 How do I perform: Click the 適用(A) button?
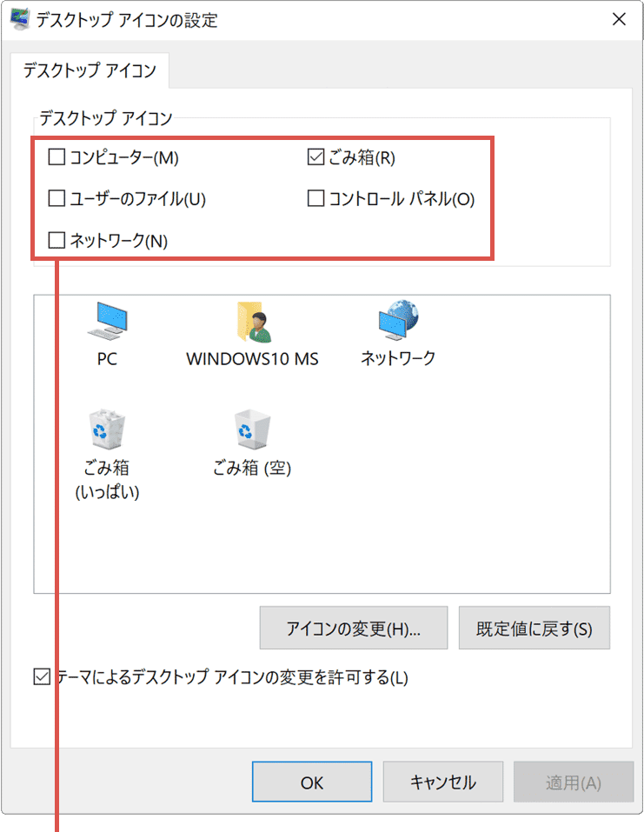[574, 782]
